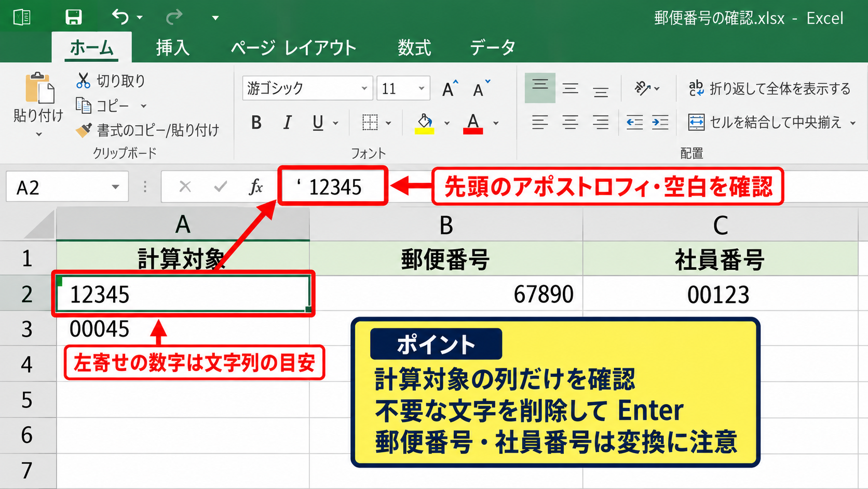This screenshot has width=868, height=489.
Task: Click the decrease indent icon
Action: (634, 122)
